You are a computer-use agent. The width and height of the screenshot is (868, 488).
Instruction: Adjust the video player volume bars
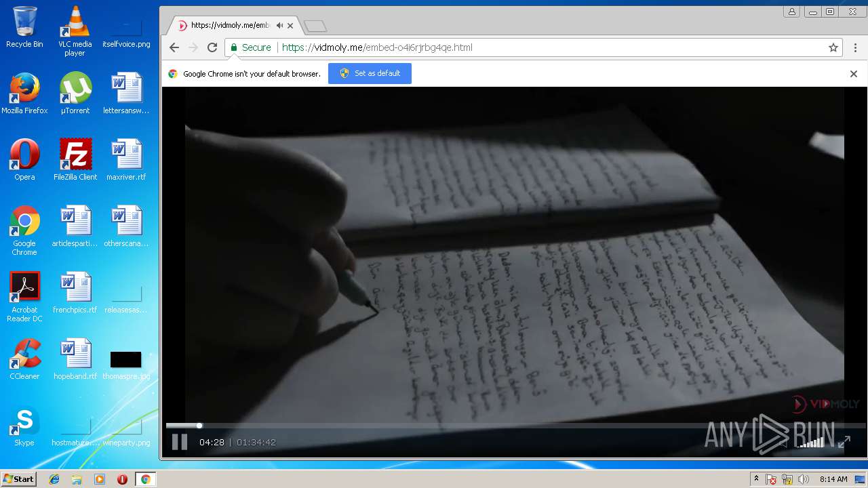[x=810, y=443]
